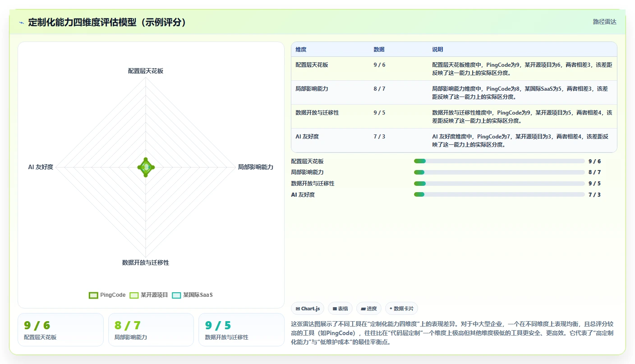Click the 维度 column header

pos(301,50)
